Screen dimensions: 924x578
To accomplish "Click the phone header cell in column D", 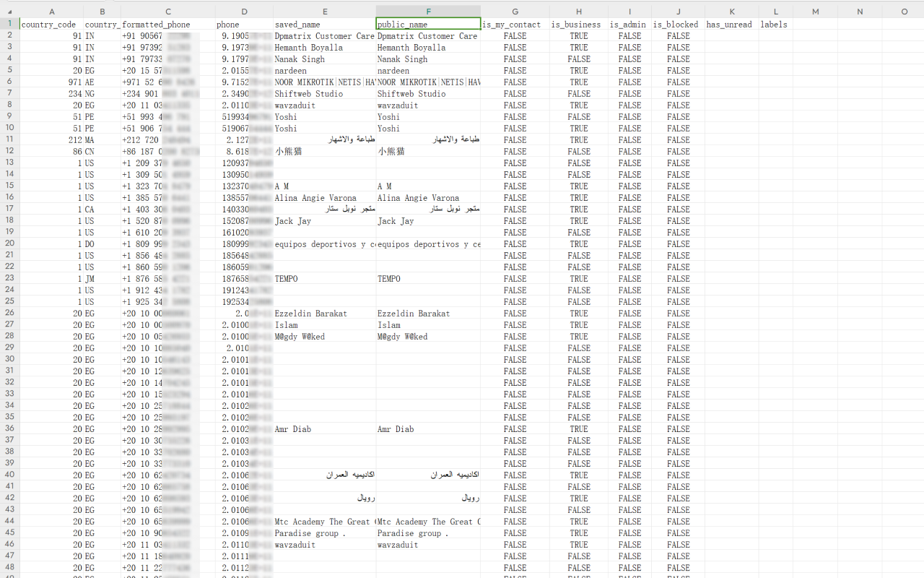I will coord(244,25).
